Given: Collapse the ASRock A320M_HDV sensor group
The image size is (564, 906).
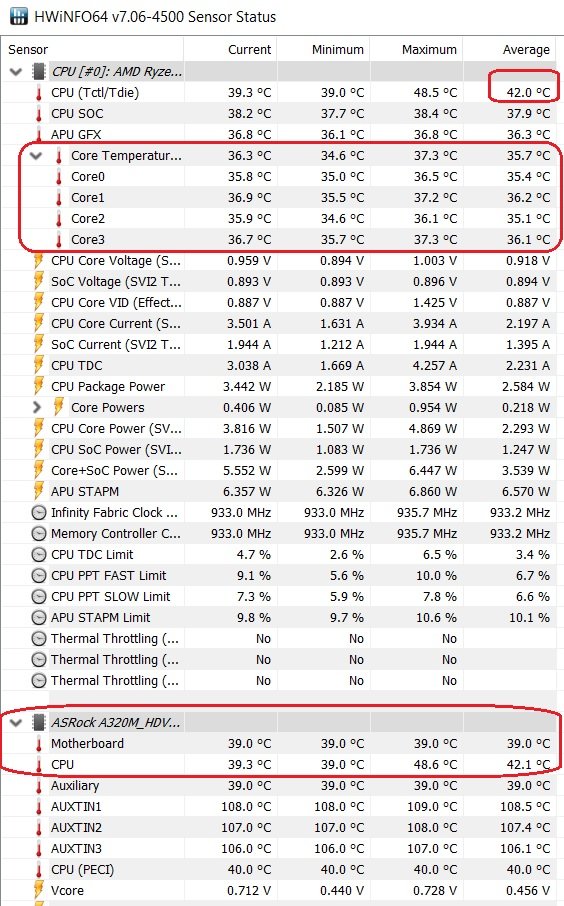Looking at the screenshot, I should pyautogui.click(x=16, y=723).
